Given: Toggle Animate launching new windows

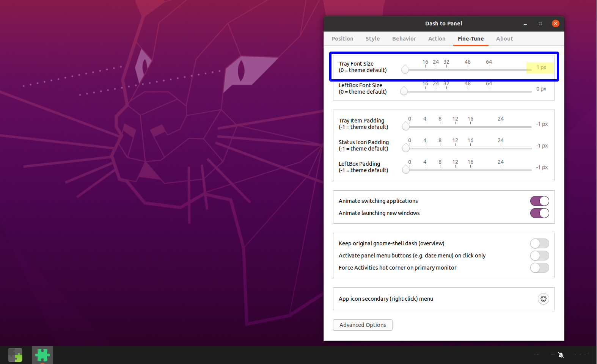Looking at the screenshot, I should tap(540, 213).
